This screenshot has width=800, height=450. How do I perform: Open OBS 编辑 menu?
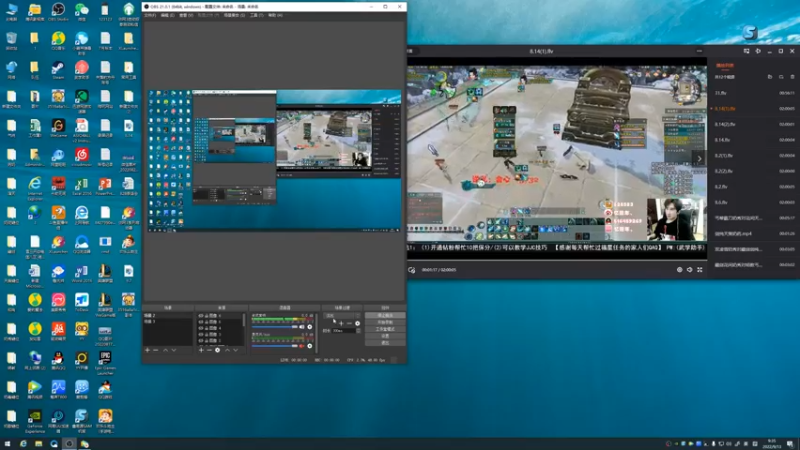point(167,15)
